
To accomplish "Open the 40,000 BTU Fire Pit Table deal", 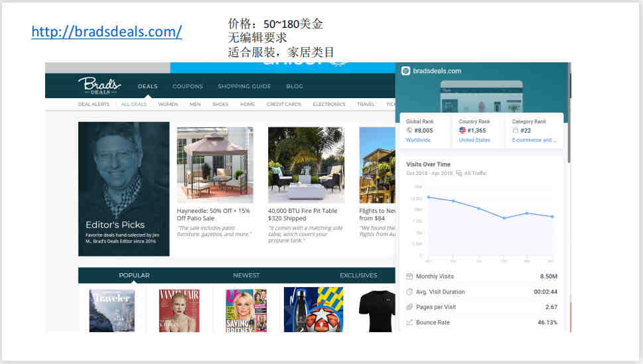I will [303, 214].
